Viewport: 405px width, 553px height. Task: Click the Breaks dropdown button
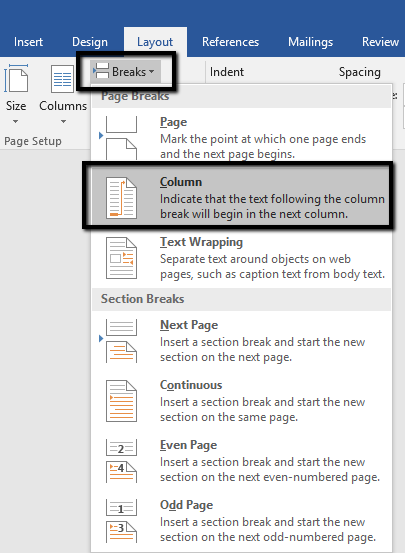[x=126, y=72]
